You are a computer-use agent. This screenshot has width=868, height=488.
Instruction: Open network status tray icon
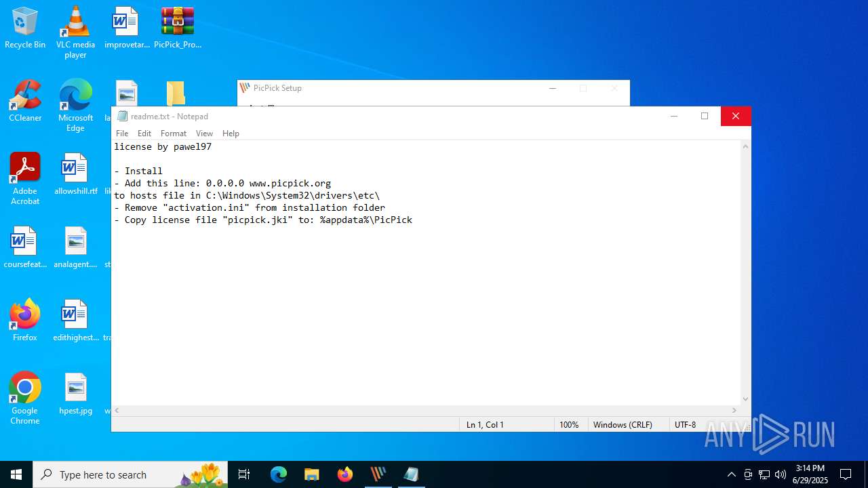[x=764, y=474]
